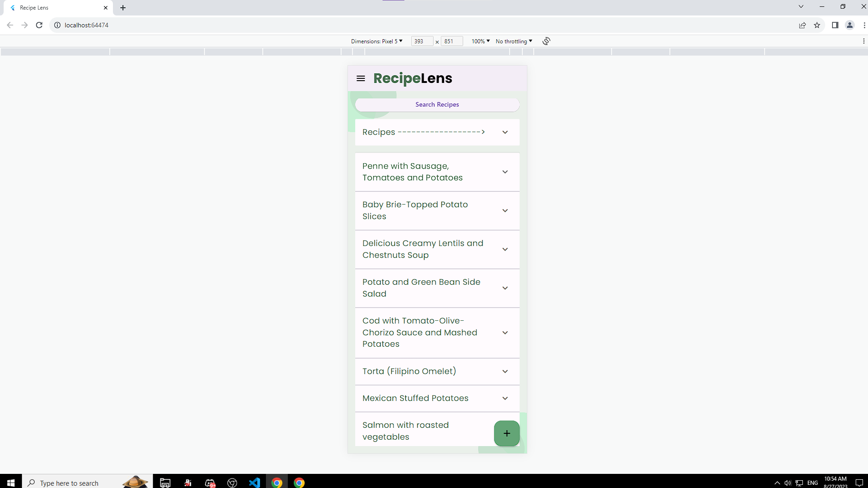Go back in browser history
Image resolution: width=868 pixels, height=488 pixels.
click(x=10, y=25)
